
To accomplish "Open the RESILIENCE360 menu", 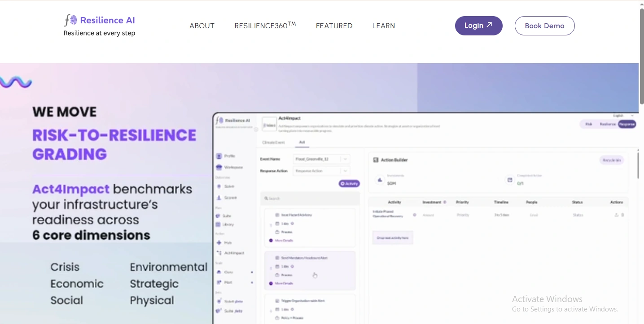I will pos(265,26).
